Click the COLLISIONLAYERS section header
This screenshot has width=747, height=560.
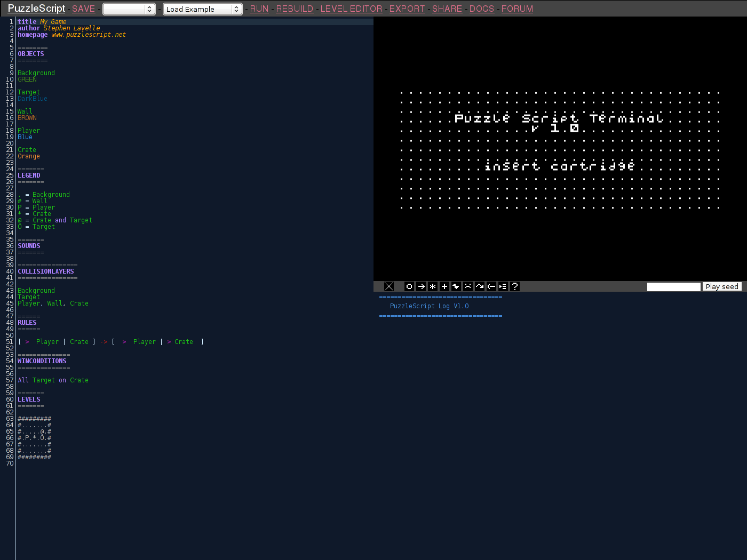[x=46, y=271]
